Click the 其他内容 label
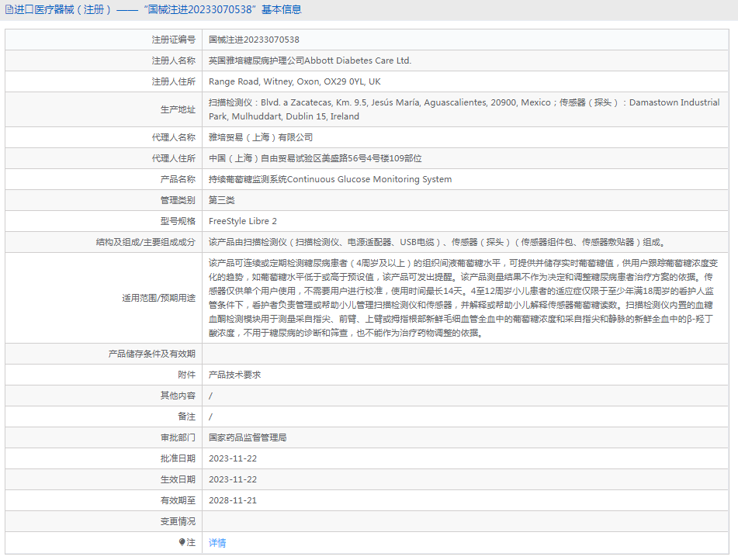738x560 pixels. click(178, 396)
